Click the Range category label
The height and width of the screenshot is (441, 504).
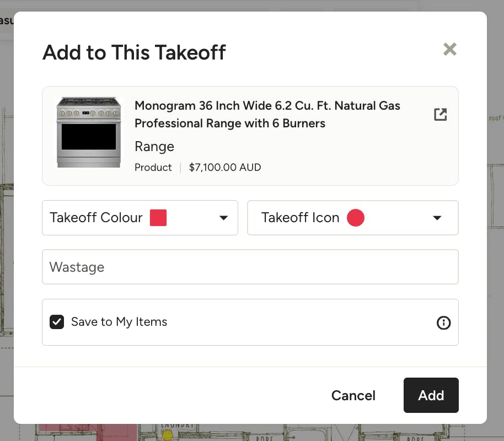[154, 147]
